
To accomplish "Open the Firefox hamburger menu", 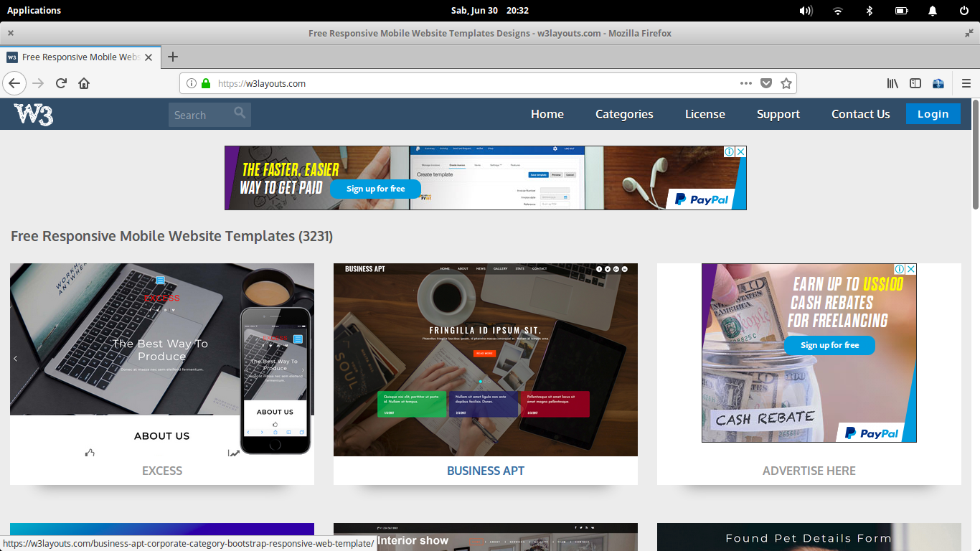I will [x=966, y=83].
